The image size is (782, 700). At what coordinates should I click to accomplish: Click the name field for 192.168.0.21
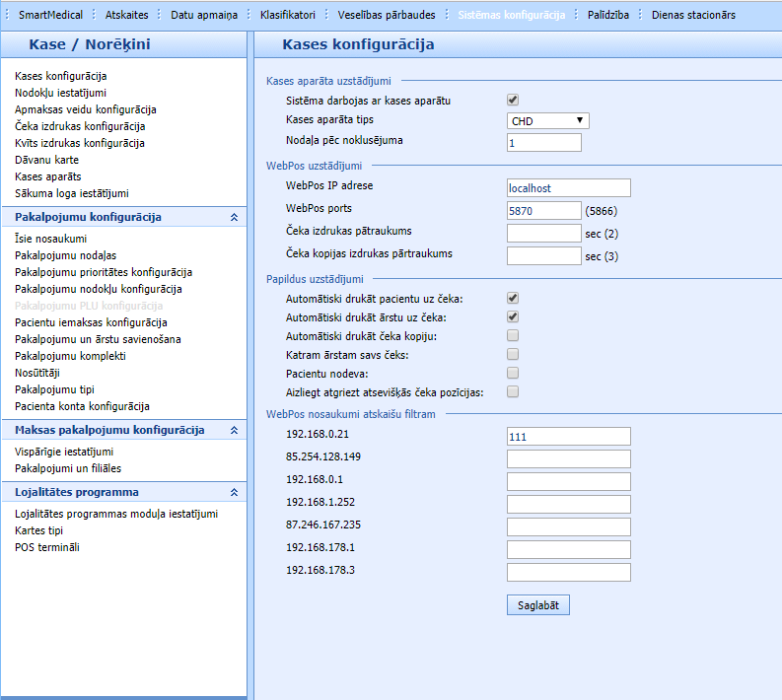click(x=568, y=436)
